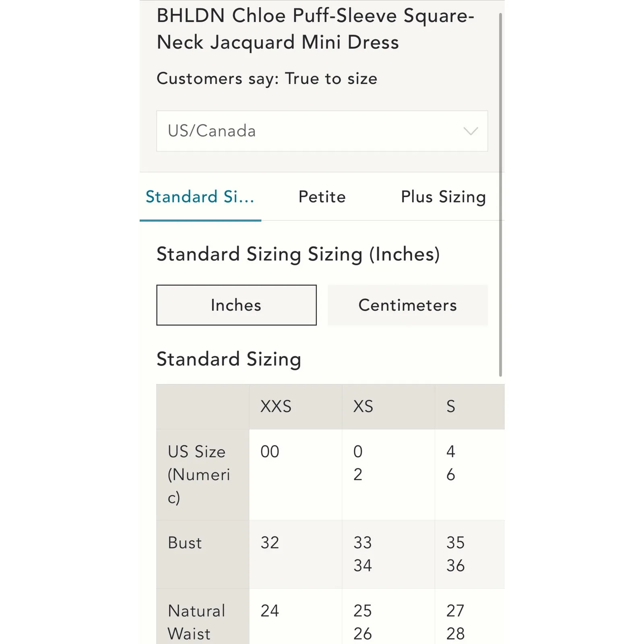Click the Natural Waist row label
Screen dimensions: 644x644
coord(196,622)
